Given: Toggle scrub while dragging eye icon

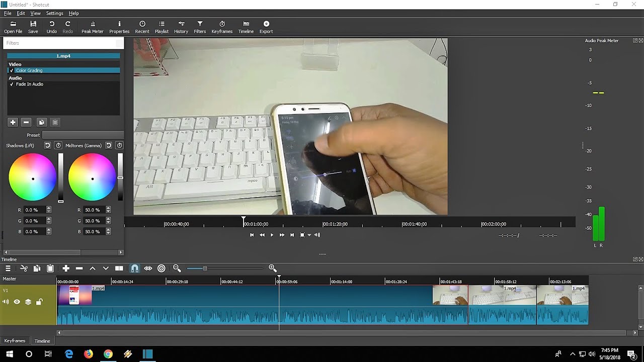Looking at the screenshot, I should tap(148, 268).
